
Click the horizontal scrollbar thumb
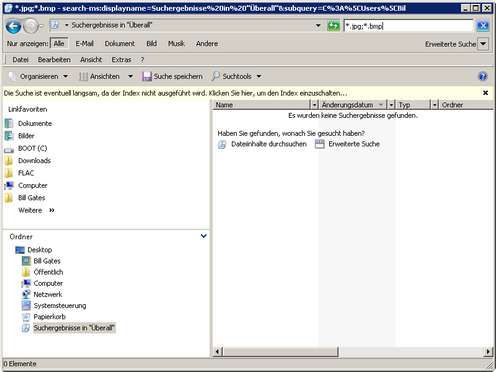281,351
